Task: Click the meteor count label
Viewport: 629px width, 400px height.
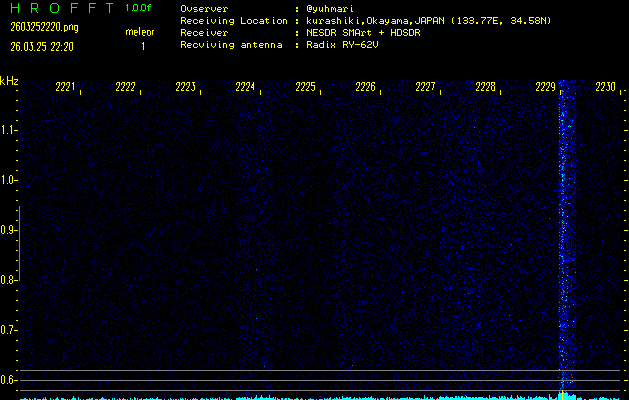Action: click(x=140, y=32)
